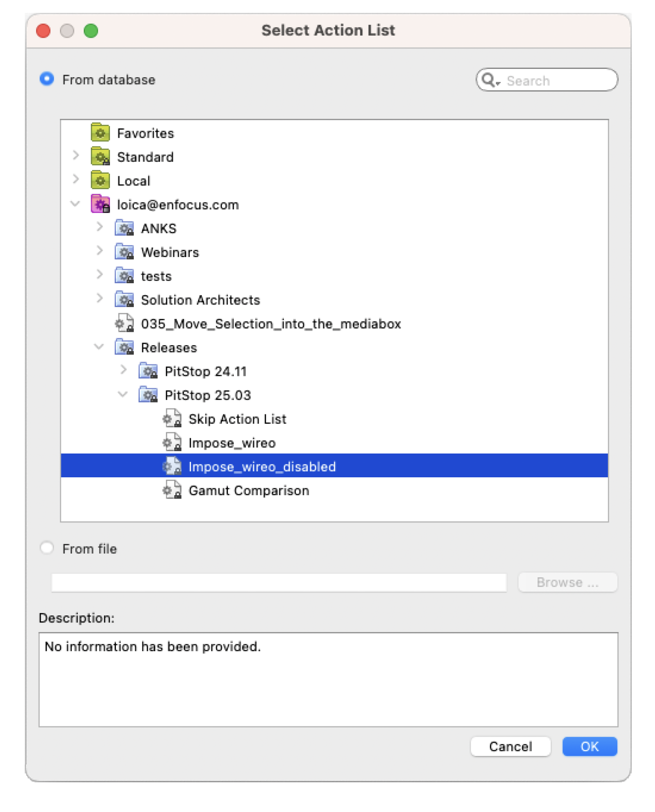
Task: Select the Impose_wireo_disabled action list
Action: 334,465
